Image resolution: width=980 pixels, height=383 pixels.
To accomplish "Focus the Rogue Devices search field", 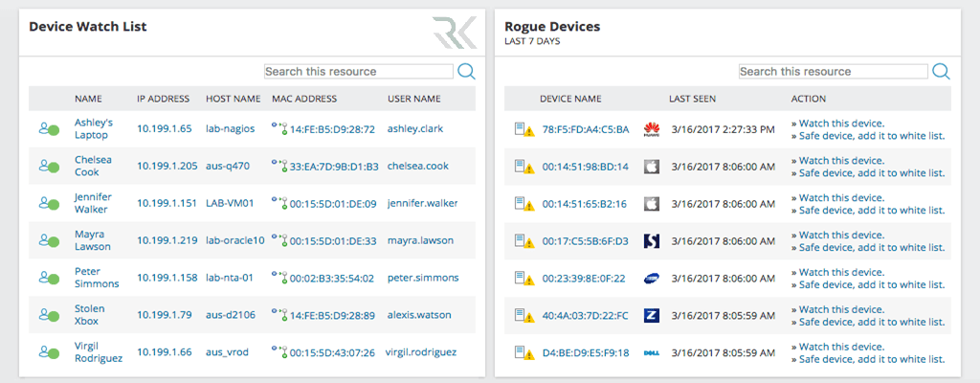I will [833, 72].
